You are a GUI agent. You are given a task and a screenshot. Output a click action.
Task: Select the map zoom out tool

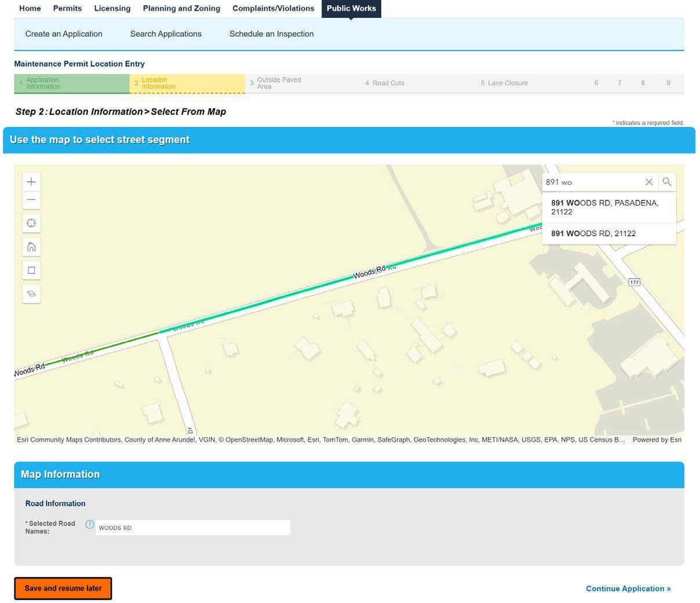point(31,199)
